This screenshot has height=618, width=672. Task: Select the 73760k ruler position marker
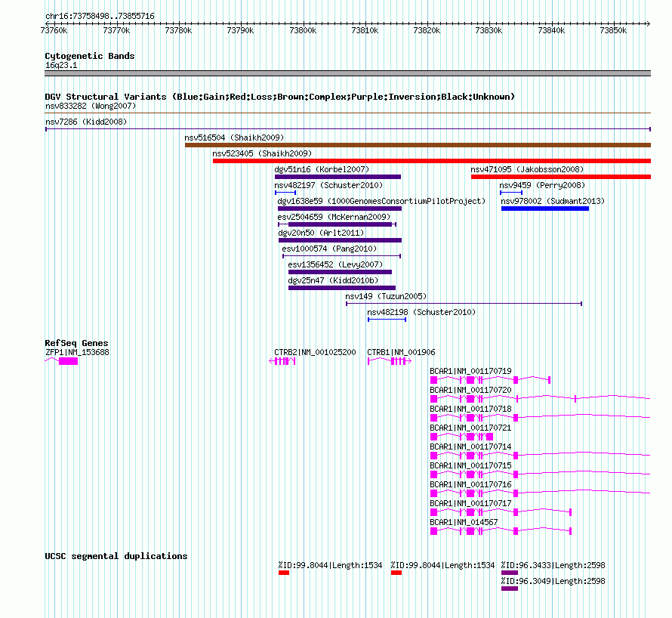(x=54, y=30)
